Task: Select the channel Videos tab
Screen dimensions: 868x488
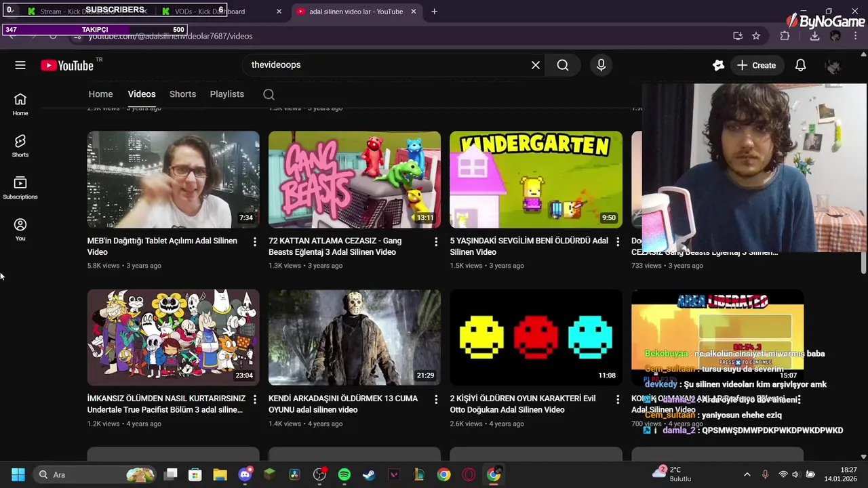Action: [142, 94]
